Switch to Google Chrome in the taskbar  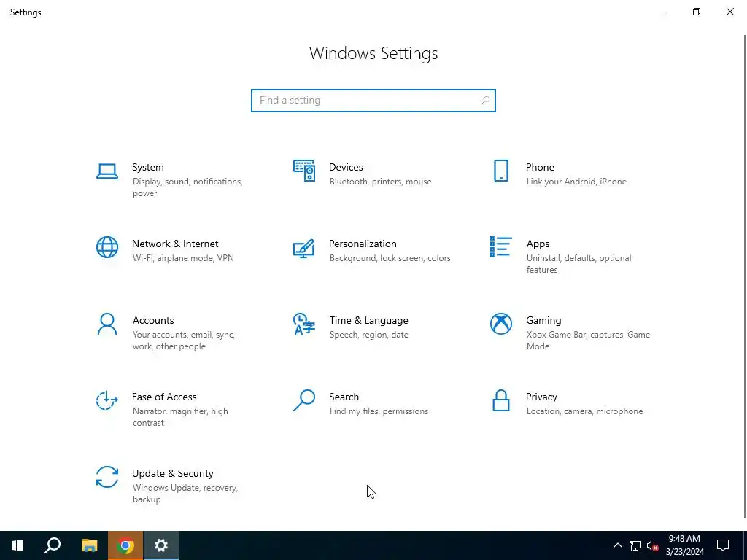point(125,545)
